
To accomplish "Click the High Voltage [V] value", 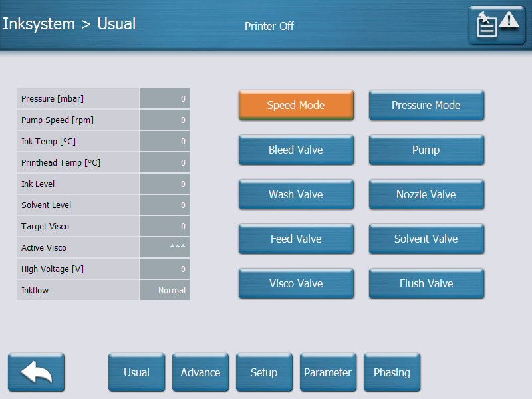I will click(x=165, y=269).
